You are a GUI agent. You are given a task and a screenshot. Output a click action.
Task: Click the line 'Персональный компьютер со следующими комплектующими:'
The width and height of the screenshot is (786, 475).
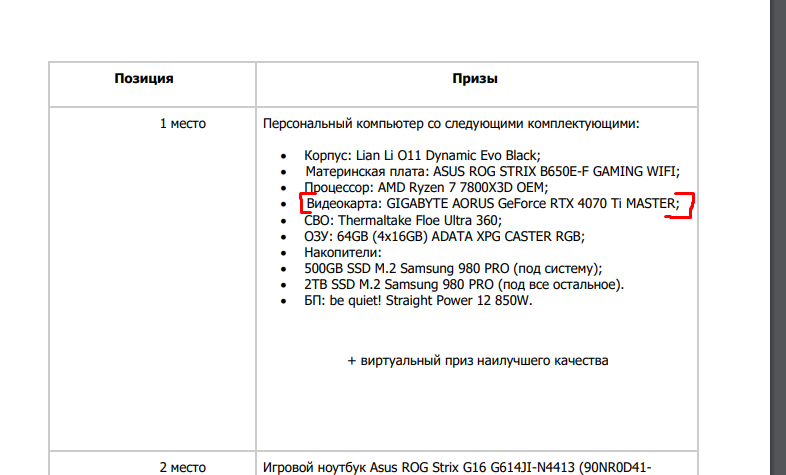pyautogui.click(x=451, y=124)
